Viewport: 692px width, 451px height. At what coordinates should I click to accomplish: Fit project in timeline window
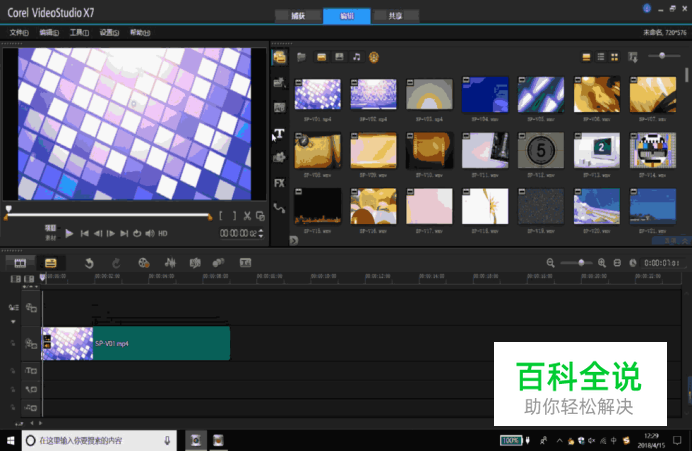617,263
